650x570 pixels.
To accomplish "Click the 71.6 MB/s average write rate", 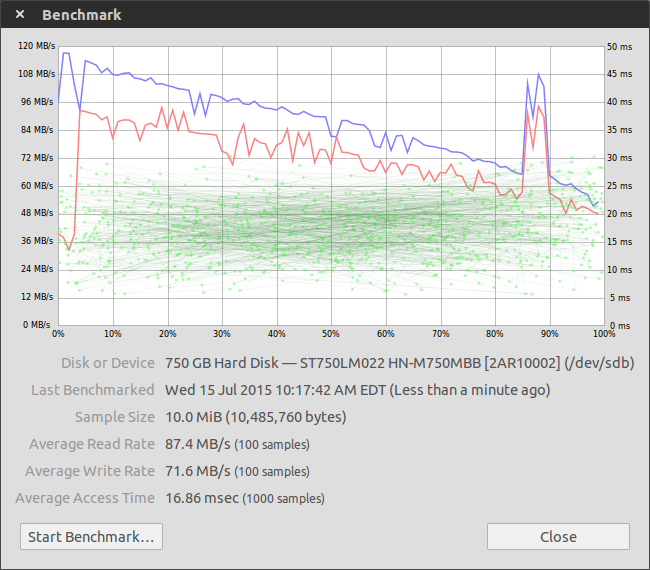I will (198, 471).
